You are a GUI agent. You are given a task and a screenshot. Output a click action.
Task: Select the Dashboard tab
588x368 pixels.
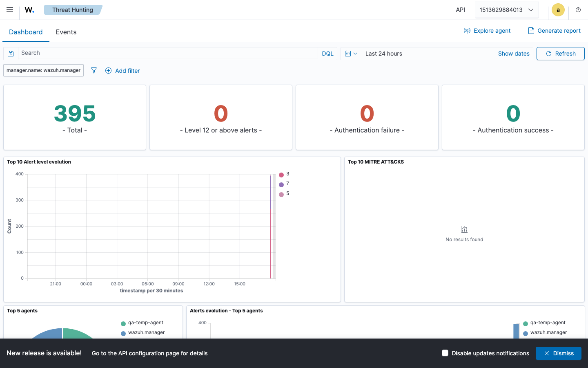click(x=26, y=32)
